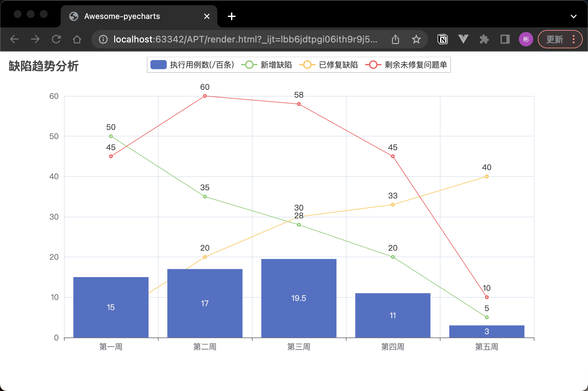The height and width of the screenshot is (391, 588).
Task: Click the 第四周 bar labeled 11
Action: tap(393, 316)
